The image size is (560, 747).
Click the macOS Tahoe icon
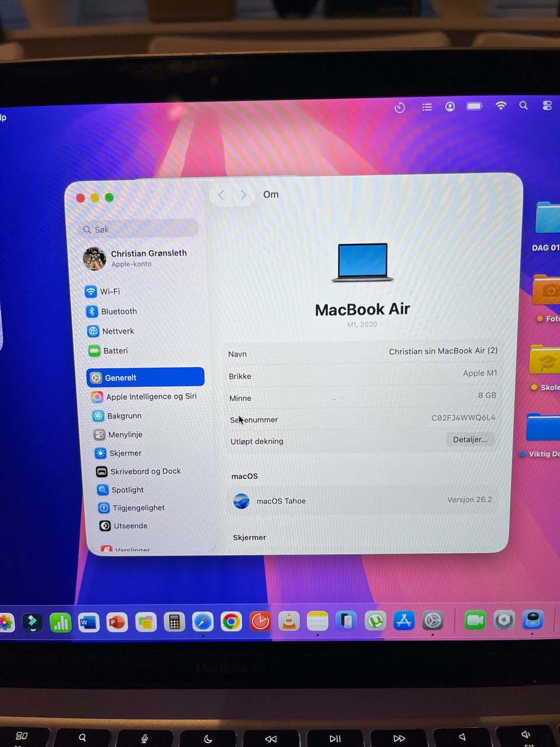[242, 501]
